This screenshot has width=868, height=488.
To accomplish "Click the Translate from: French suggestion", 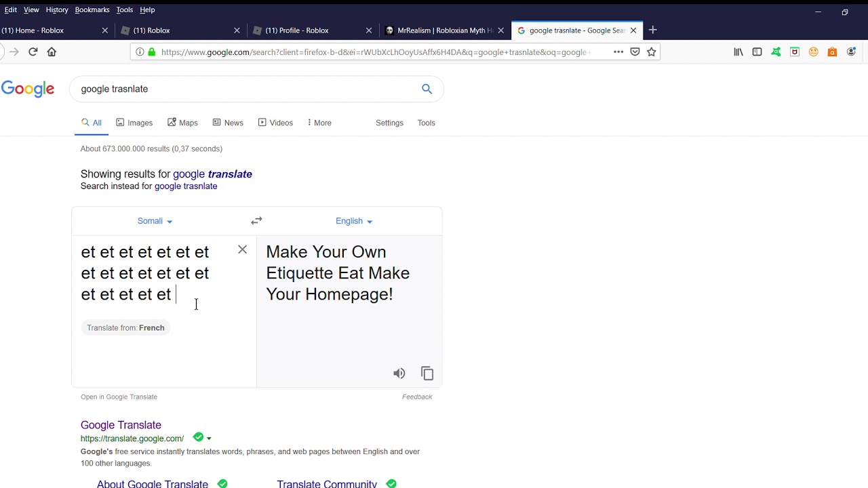I will 125,328.
